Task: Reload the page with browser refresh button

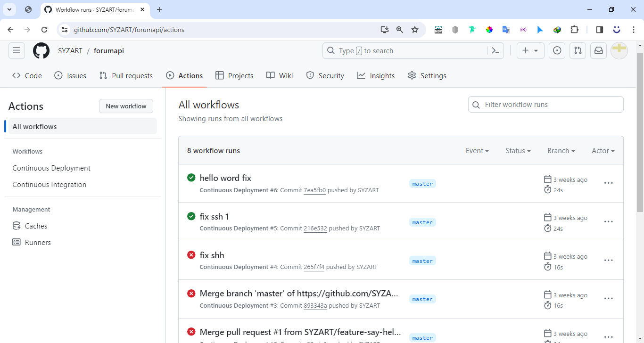Action: click(44, 30)
